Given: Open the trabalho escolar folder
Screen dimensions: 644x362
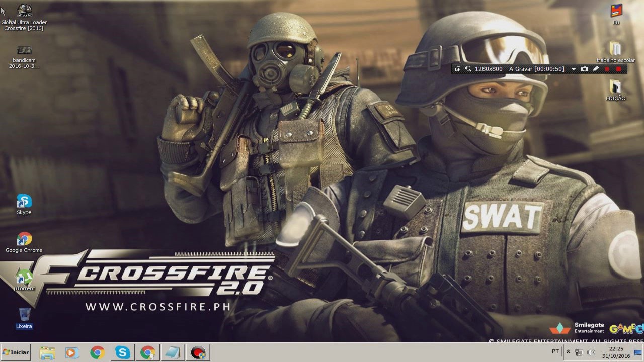Looking at the screenshot, I should [616, 52].
